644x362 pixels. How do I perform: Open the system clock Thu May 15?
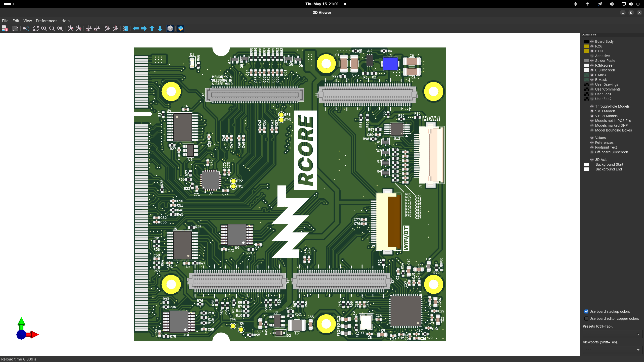(x=322, y=4)
